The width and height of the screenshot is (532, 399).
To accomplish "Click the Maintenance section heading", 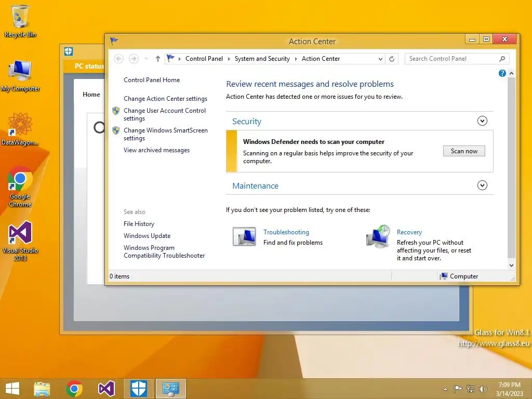I will (255, 186).
